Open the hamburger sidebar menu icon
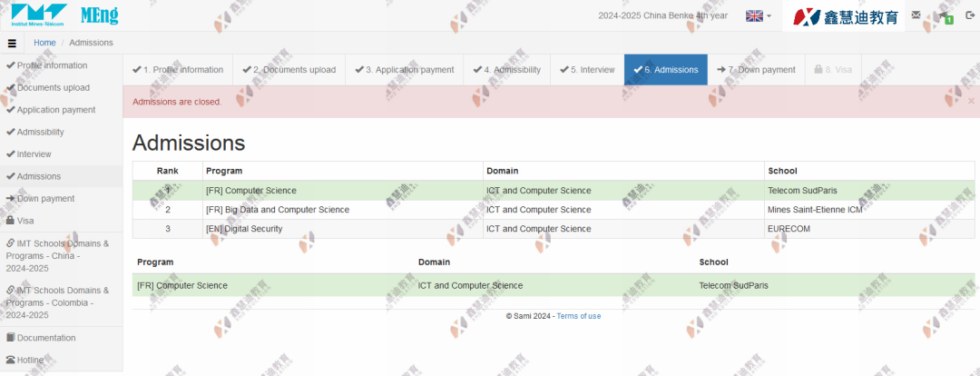The height and width of the screenshot is (376, 980). (x=12, y=43)
